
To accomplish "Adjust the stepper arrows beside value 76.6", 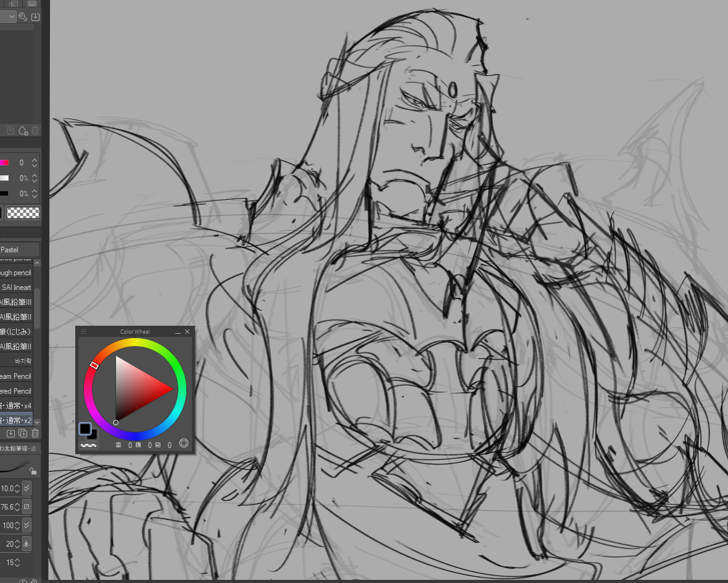I will (17, 507).
